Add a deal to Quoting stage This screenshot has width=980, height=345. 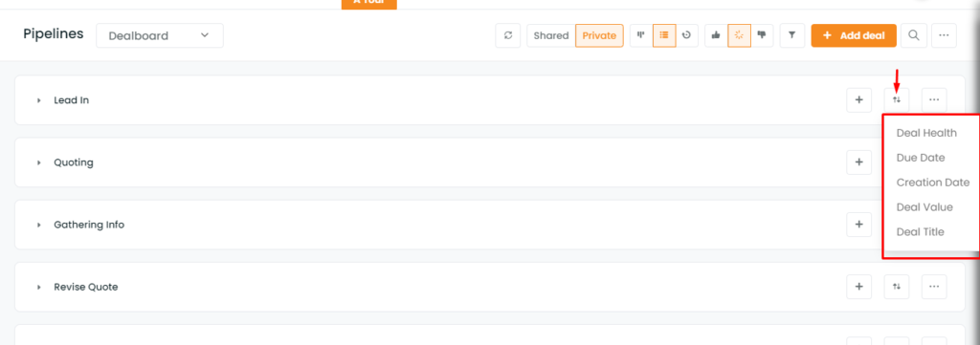[x=858, y=162]
